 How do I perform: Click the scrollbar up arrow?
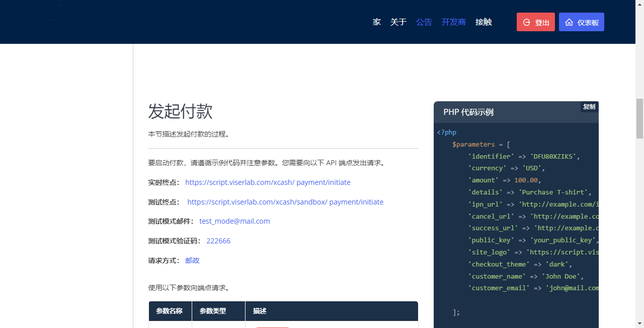[639, 4]
